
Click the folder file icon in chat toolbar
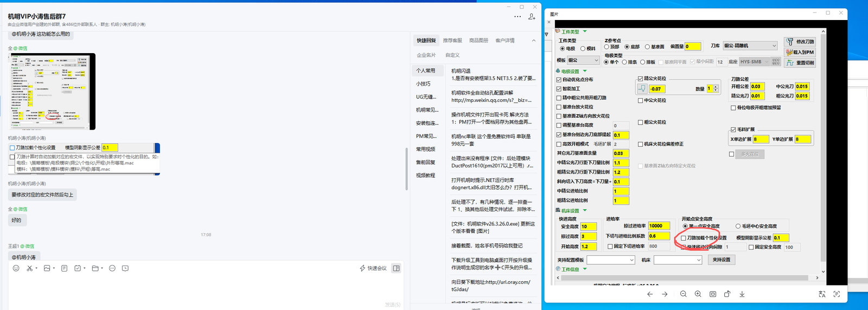tap(95, 268)
